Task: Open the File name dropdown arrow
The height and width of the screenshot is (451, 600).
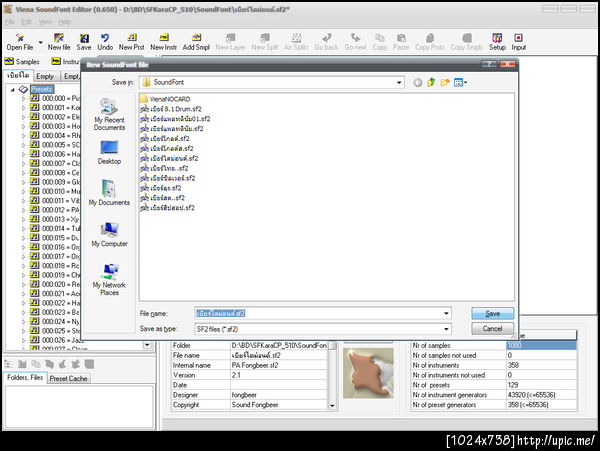Action: click(446, 313)
